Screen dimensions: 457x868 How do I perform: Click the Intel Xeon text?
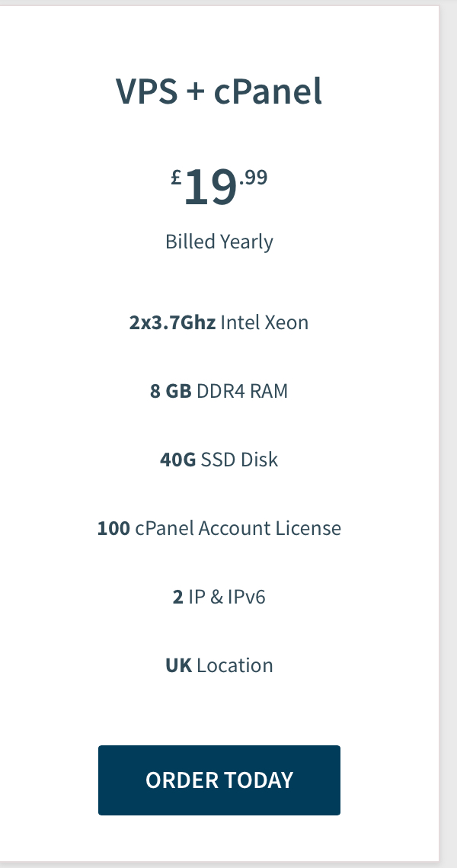(264, 322)
